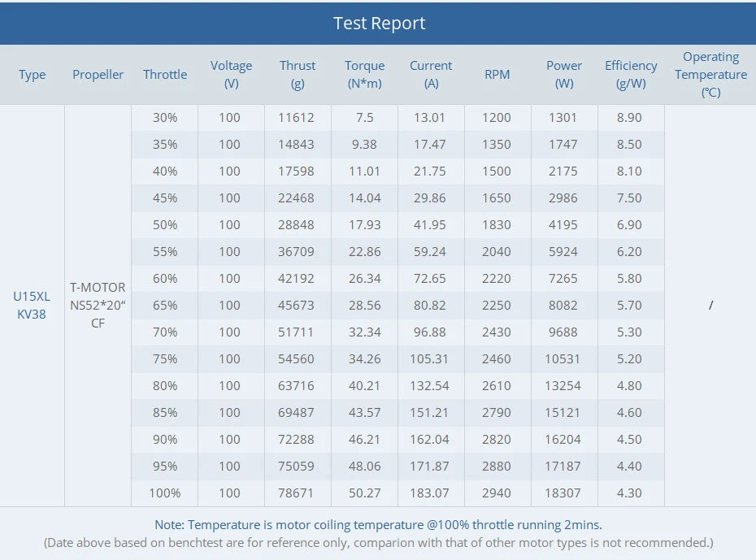756x560 pixels.
Task: Click the Efficiency (g/W) column header
Action: 631,74
